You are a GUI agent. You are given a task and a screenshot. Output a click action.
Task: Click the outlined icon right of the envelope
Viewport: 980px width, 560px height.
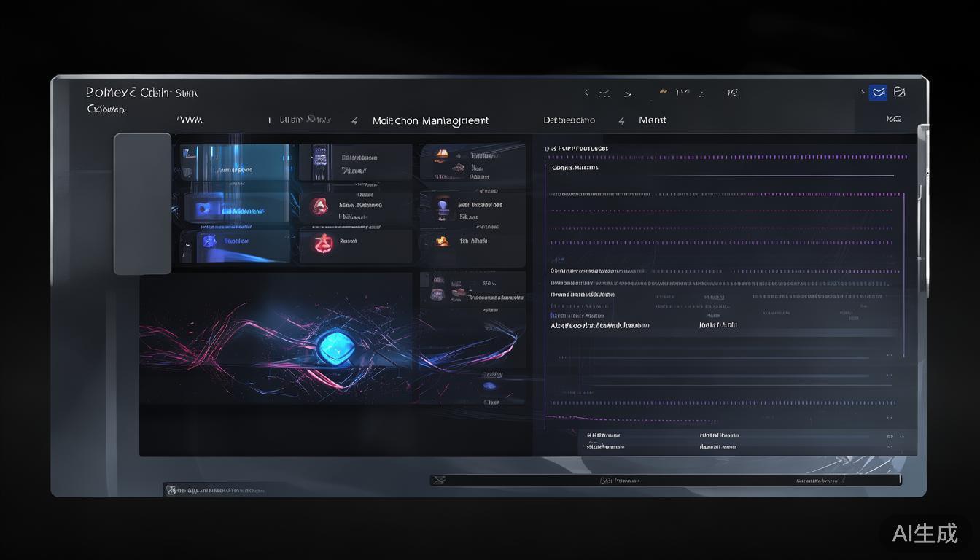coord(899,92)
